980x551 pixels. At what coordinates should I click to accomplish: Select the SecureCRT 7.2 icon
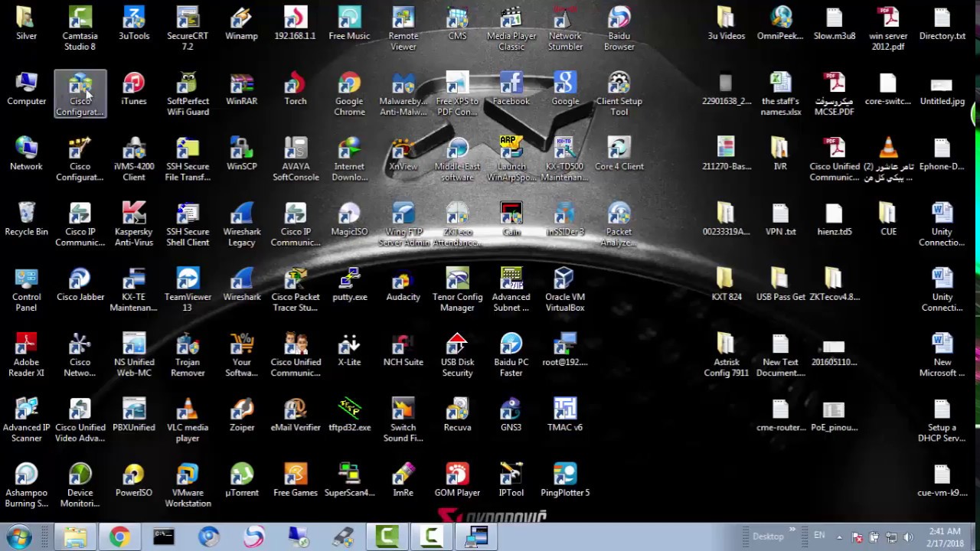[x=188, y=28]
